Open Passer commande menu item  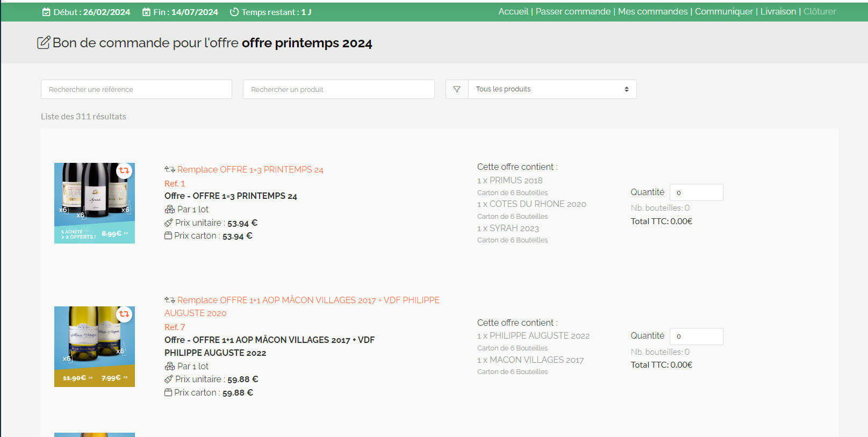pyautogui.click(x=573, y=12)
